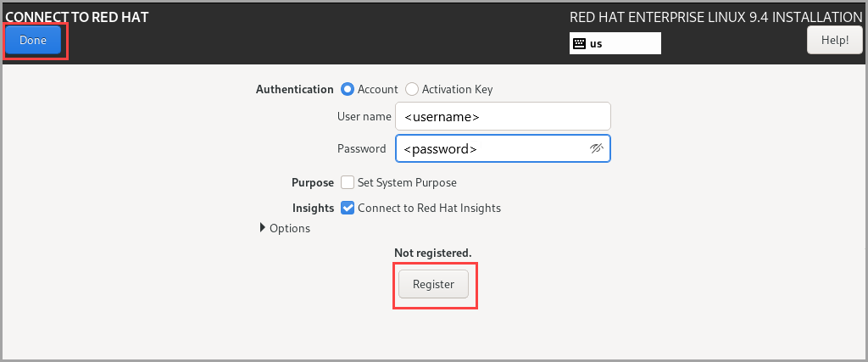This screenshot has height=362, width=868.
Task: Click the Red Hat Enterprise Linux 9.4 Installation title
Action: (x=715, y=17)
